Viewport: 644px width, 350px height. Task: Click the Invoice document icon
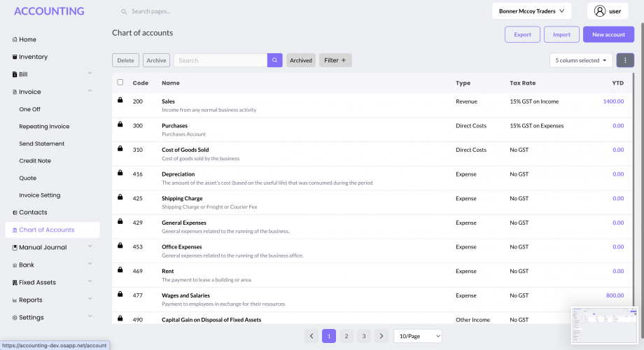tap(15, 92)
